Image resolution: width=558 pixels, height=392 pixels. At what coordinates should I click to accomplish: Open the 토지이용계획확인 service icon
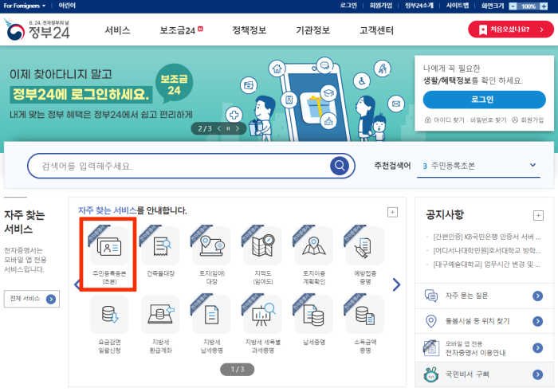pyautogui.click(x=314, y=247)
